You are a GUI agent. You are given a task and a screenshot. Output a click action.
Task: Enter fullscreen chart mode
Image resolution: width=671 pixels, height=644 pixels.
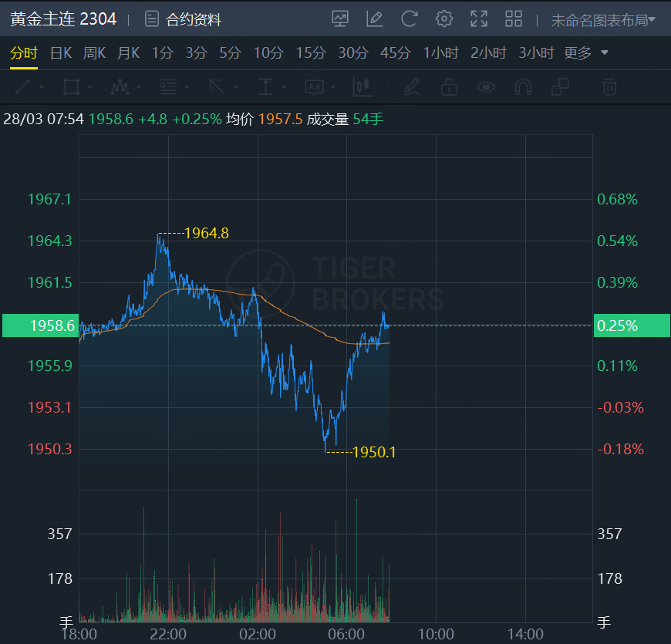[x=478, y=19]
